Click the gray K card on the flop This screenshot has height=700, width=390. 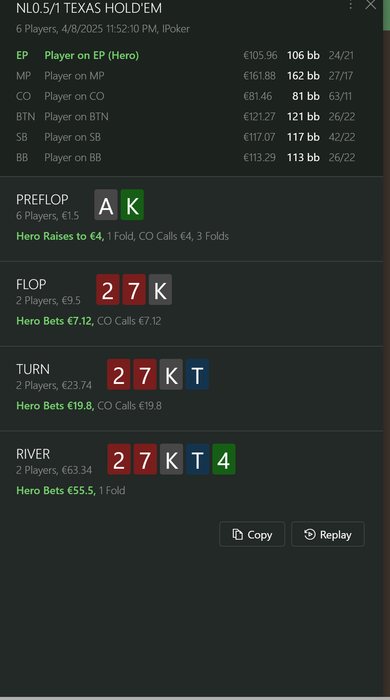[x=160, y=290]
